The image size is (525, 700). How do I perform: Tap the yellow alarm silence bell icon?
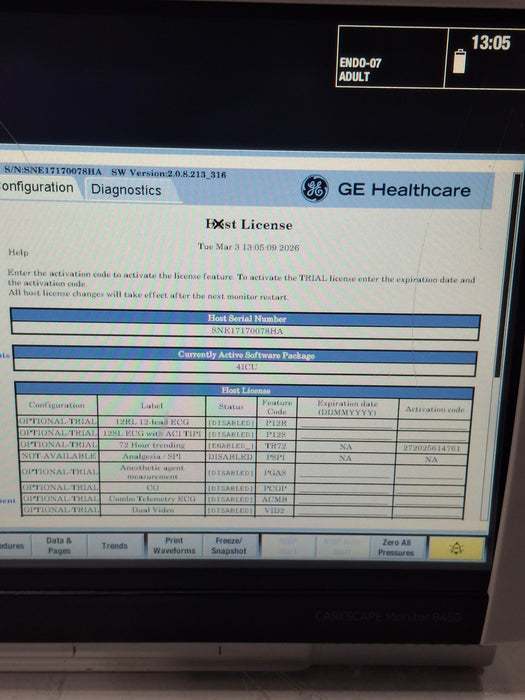(456, 548)
